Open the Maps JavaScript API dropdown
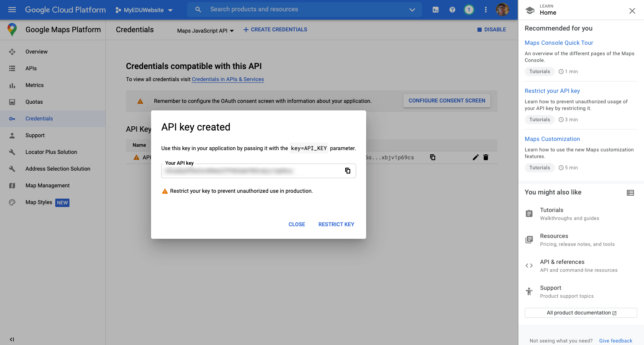Screen dimensions: 644x345 pyautogui.click(x=205, y=31)
